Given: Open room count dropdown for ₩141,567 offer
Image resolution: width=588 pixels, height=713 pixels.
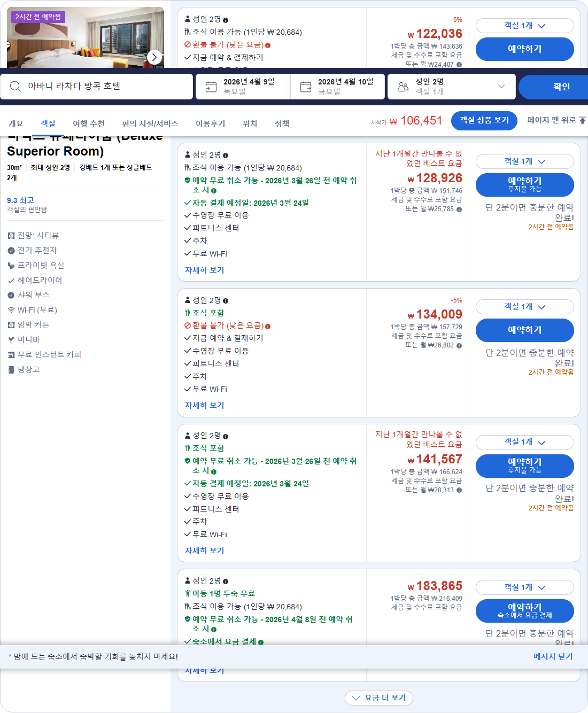Looking at the screenshot, I should pos(525,443).
